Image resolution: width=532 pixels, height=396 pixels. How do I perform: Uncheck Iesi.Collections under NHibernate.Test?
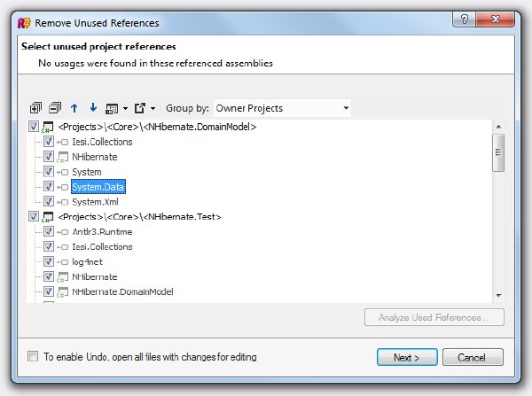48,246
